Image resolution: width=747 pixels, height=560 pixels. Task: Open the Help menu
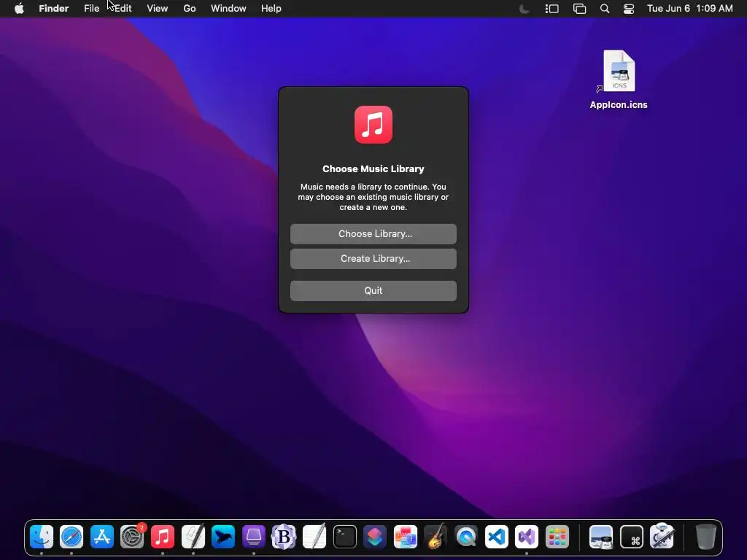click(x=271, y=9)
